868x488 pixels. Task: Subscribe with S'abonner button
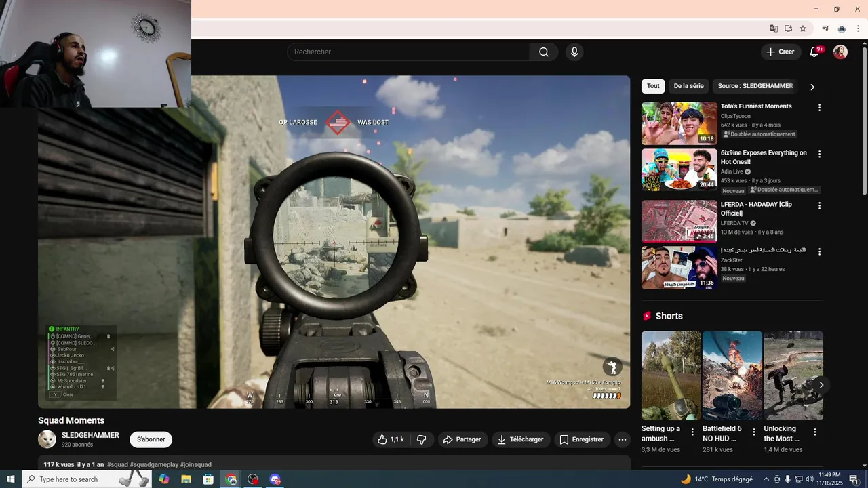151,439
